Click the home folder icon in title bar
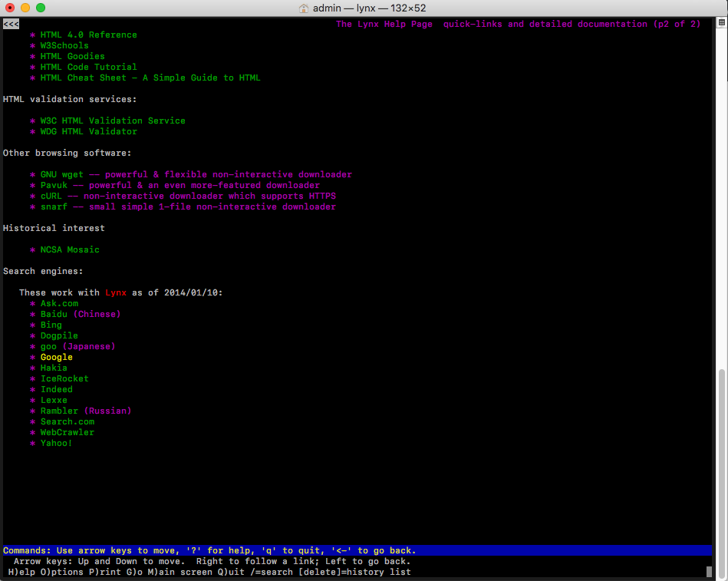This screenshot has width=728, height=581. coord(304,8)
